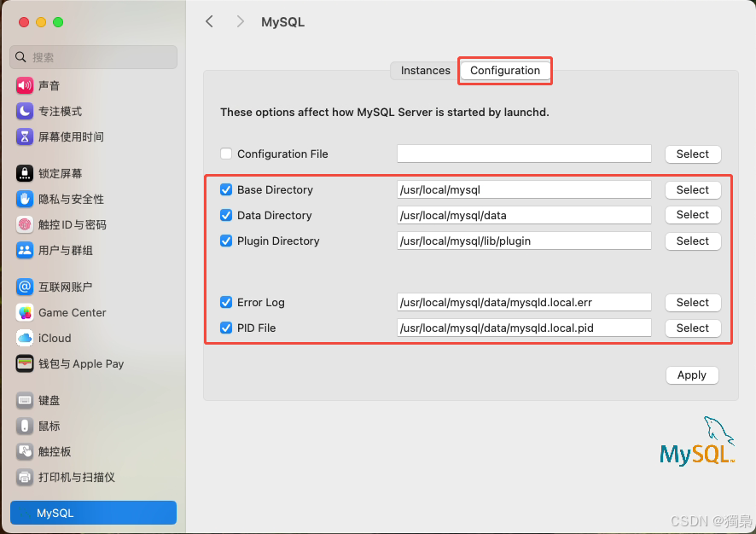Click the sidebar search (搜索) field

pos(94,57)
